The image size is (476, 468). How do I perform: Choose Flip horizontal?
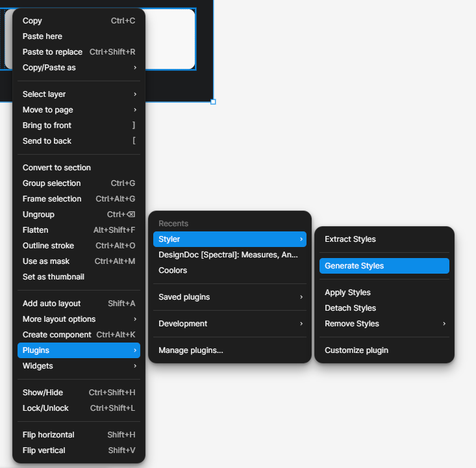point(79,435)
